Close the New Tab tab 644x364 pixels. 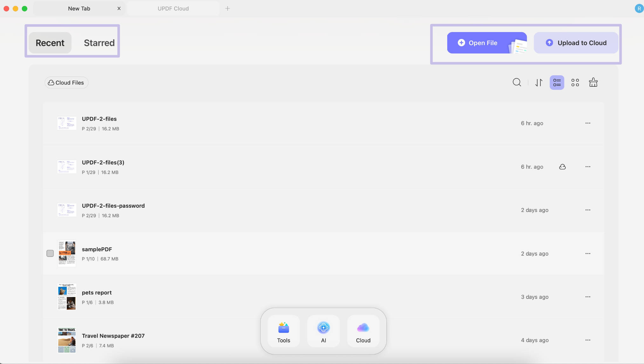(119, 9)
